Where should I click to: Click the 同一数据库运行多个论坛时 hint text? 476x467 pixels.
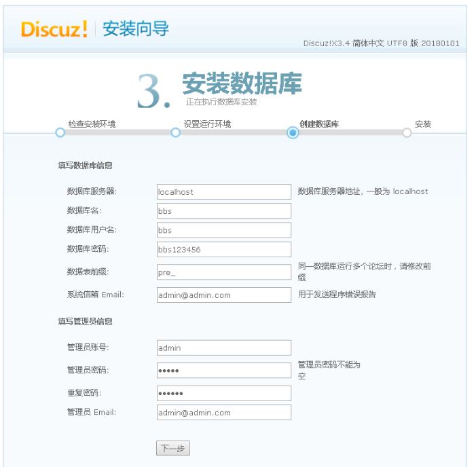pos(364,272)
